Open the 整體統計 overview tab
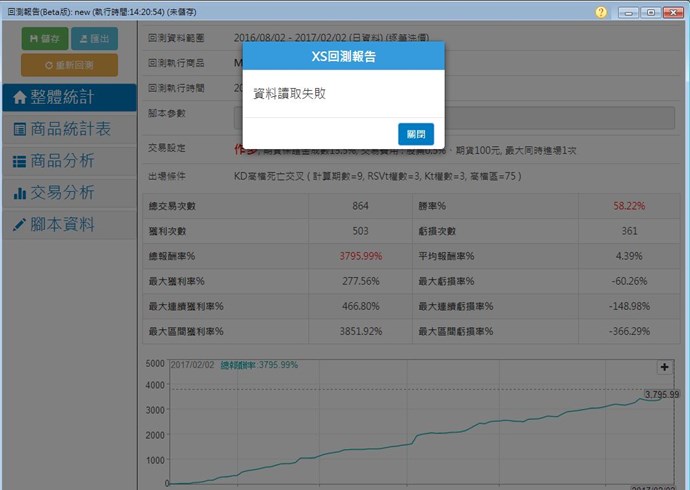690x490 pixels. pyautogui.click(x=68, y=98)
